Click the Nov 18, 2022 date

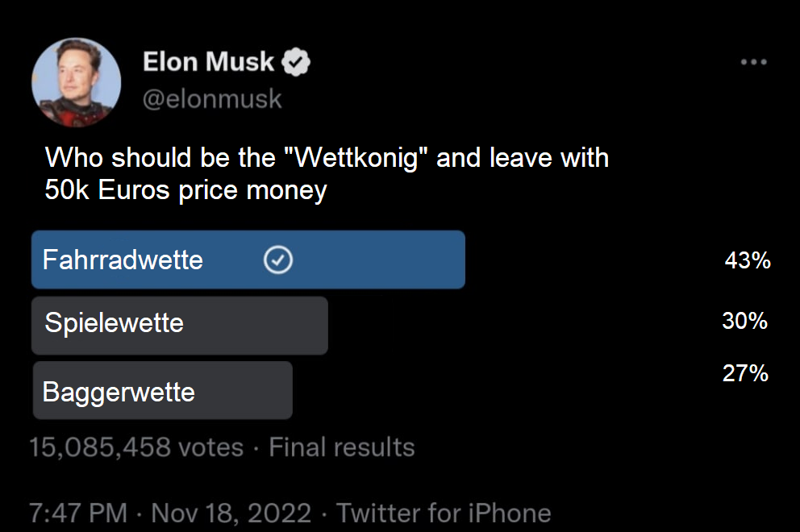pyautogui.click(x=231, y=513)
